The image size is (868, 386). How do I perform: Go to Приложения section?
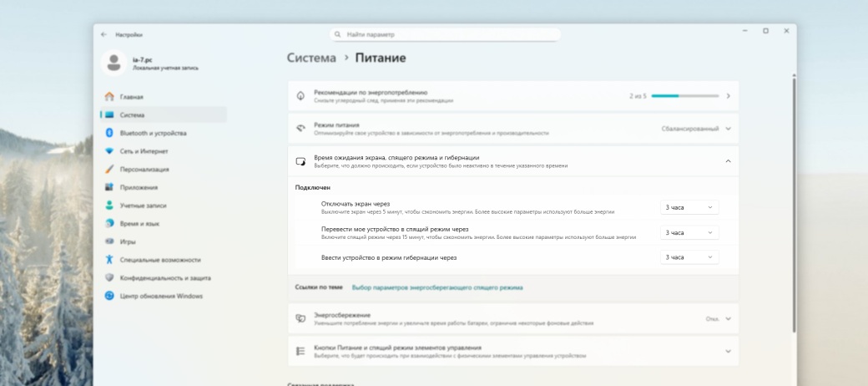(x=139, y=187)
